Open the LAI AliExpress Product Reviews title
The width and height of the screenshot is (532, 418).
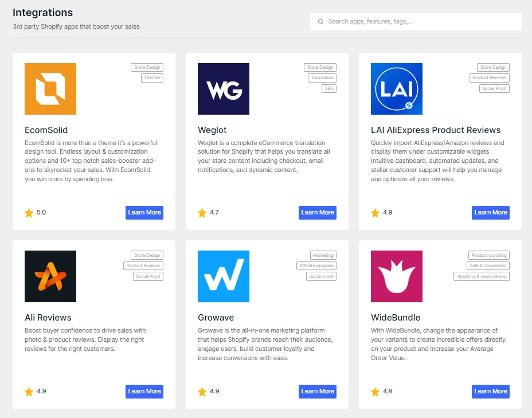[436, 130]
